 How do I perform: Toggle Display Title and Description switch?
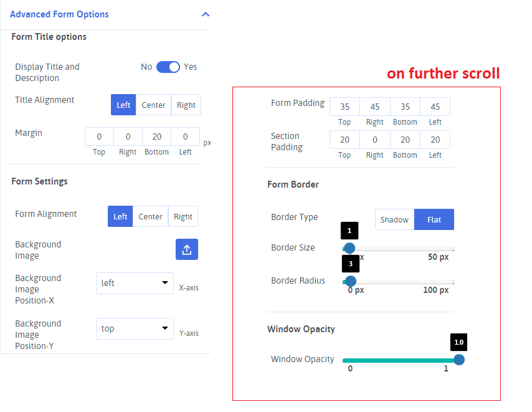point(168,67)
